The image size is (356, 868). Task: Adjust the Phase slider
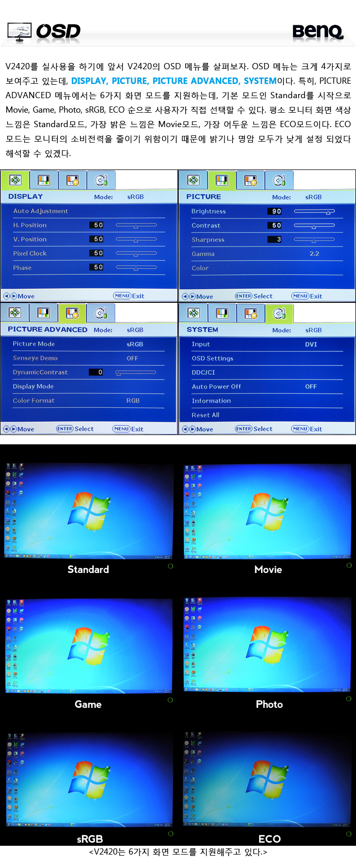pos(136,267)
